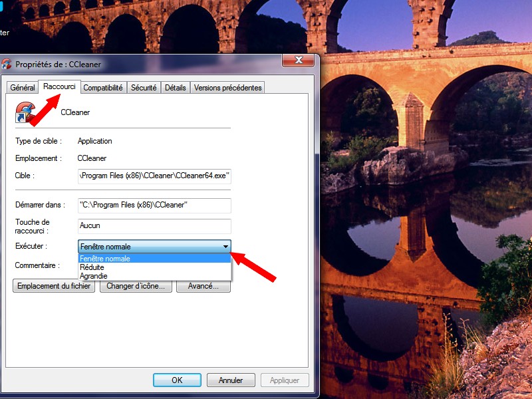The height and width of the screenshot is (399, 532).
Task: Click the CCleaner shortcut icon beside the name
Action: tap(25, 112)
